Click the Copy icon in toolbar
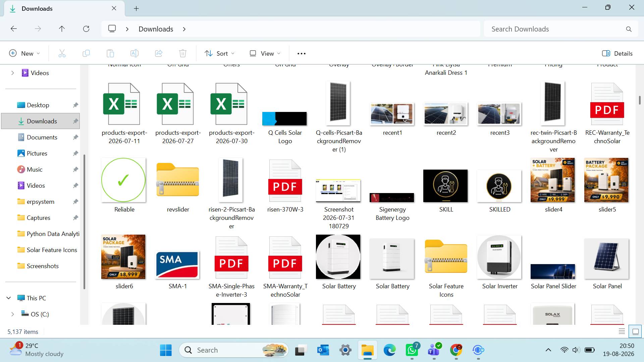The height and width of the screenshot is (362, 644). tap(86, 53)
